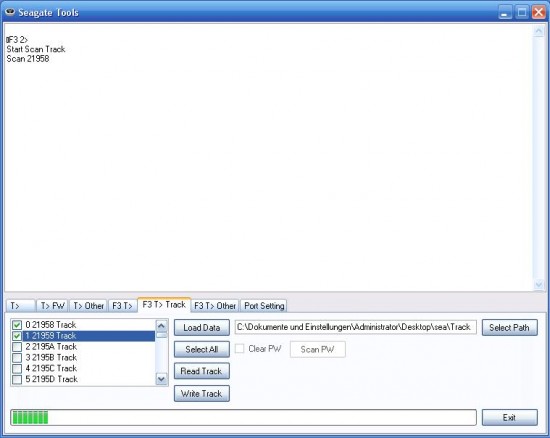Screen dimensions: 550x438
Task: Click the Load Data button
Action: point(202,328)
